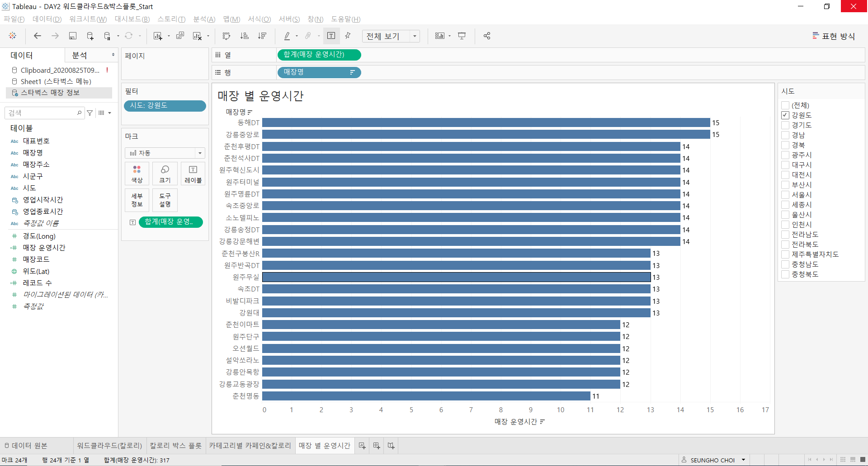The height and width of the screenshot is (466, 868).
Task: Check the 서울시 checkbox
Action: pyautogui.click(x=785, y=195)
